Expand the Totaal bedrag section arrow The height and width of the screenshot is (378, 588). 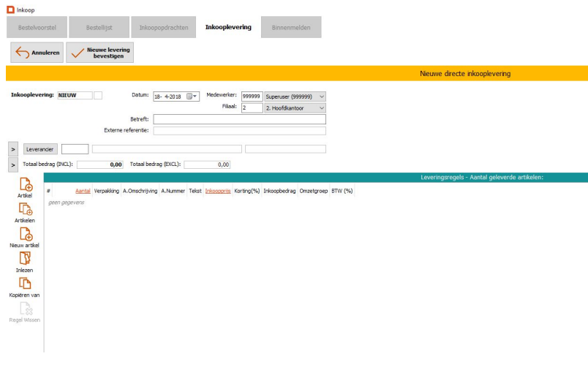[x=13, y=165]
